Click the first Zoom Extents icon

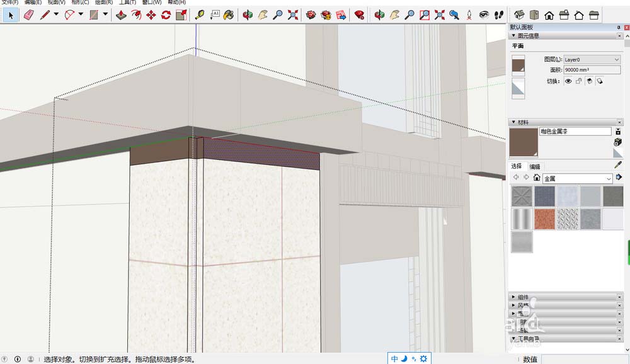pos(293,15)
